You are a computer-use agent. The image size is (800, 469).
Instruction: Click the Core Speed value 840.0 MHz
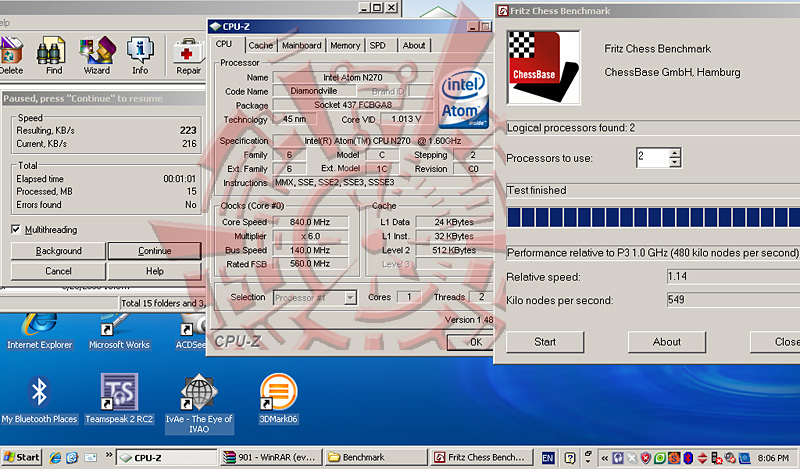click(311, 222)
